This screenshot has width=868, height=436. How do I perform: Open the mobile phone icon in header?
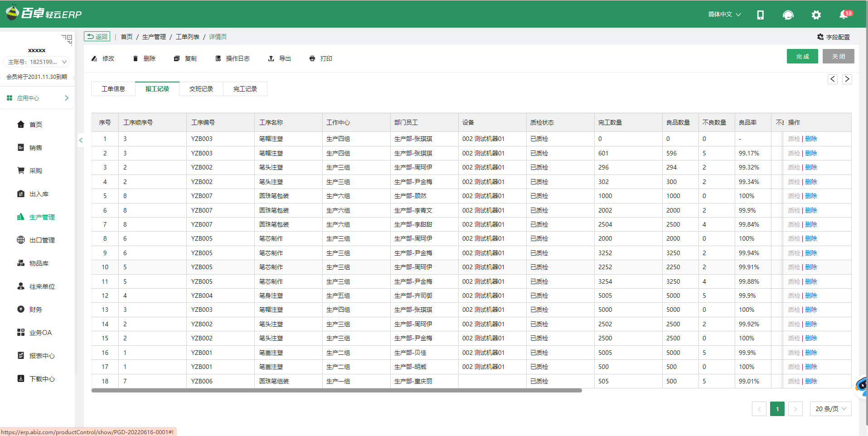760,15
